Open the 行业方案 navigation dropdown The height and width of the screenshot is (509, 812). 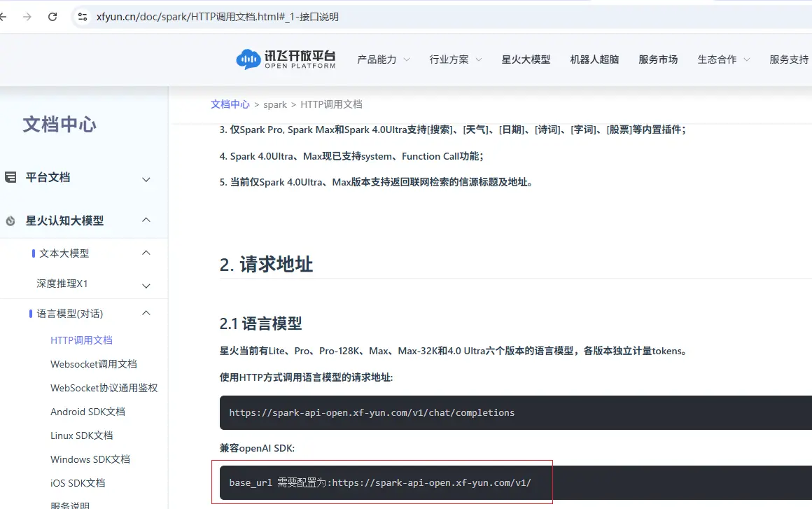455,60
